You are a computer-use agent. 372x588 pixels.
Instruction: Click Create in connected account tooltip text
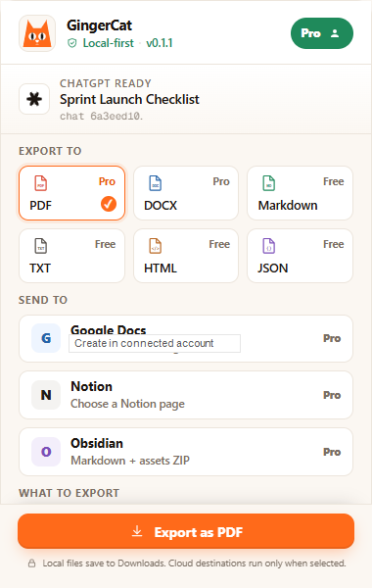[144, 343]
